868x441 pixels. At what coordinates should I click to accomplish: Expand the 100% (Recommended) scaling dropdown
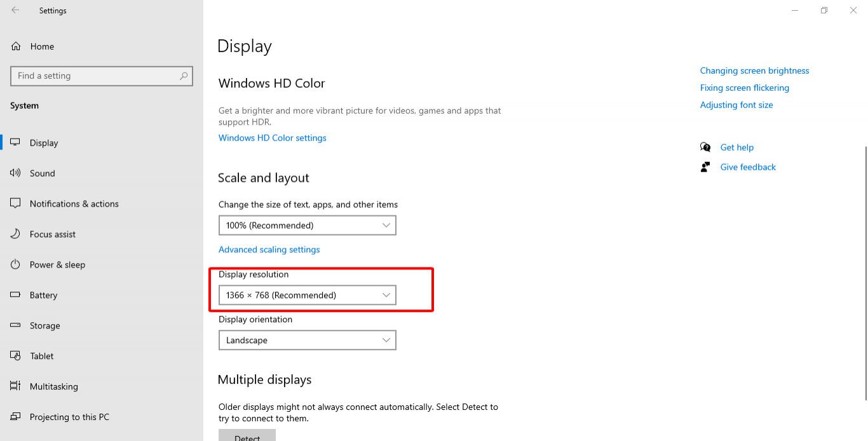307,225
